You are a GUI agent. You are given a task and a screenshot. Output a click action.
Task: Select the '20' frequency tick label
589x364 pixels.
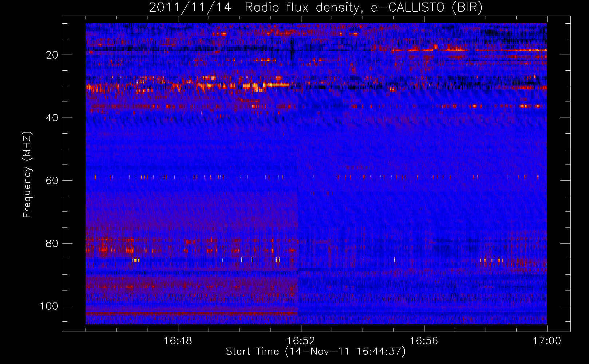52,55
